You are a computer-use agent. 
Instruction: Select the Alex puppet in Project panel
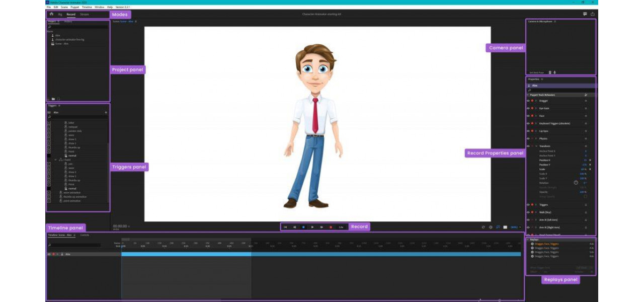pos(57,35)
